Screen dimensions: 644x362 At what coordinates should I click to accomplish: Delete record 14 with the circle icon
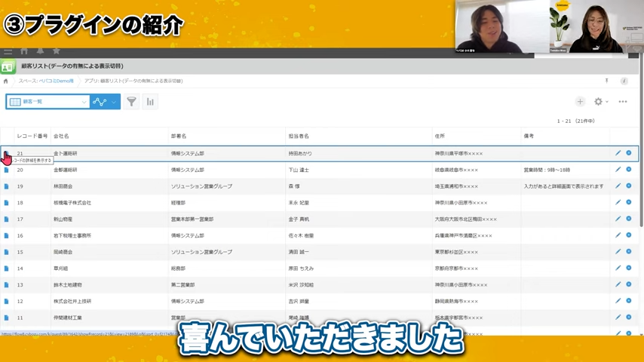coord(629,268)
